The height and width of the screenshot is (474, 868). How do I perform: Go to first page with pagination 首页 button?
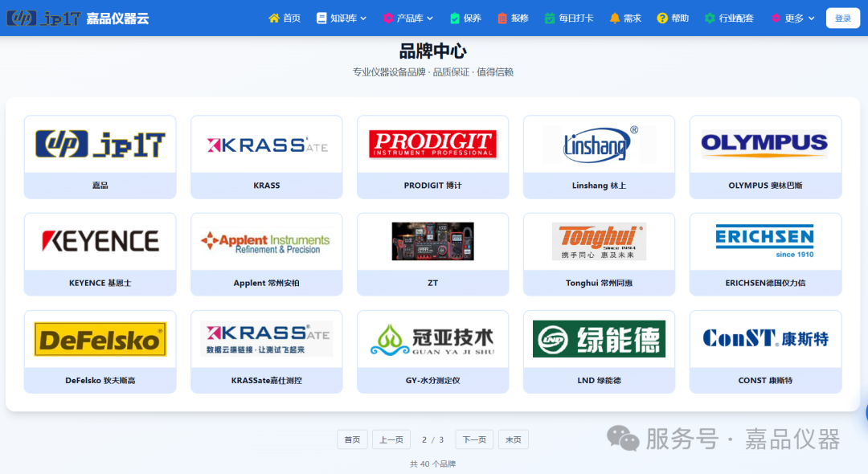click(x=352, y=439)
